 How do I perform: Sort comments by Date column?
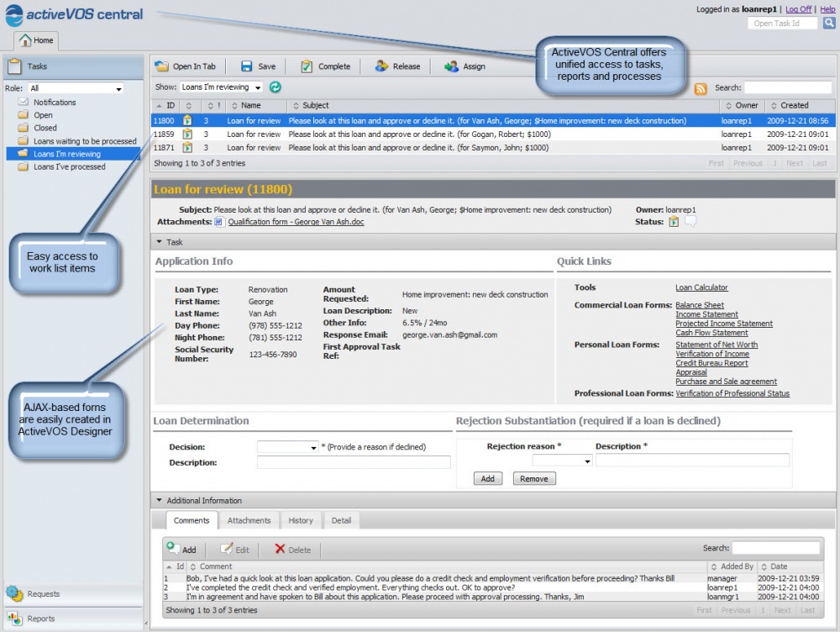coord(790,566)
